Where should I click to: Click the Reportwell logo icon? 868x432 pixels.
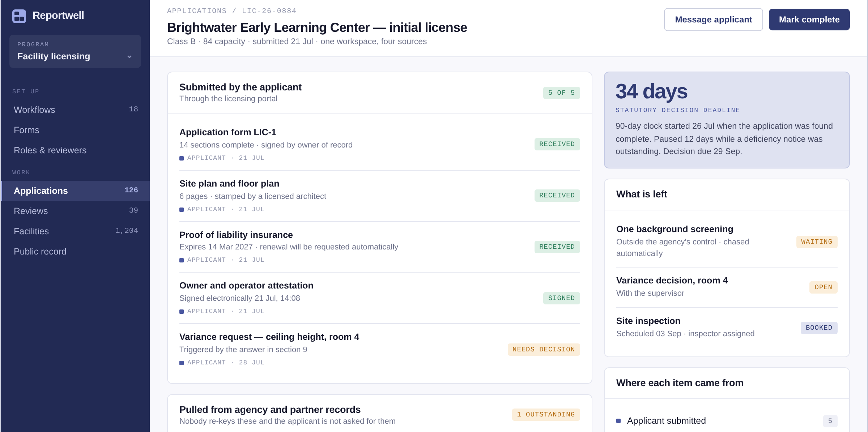(x=19, y=16)
